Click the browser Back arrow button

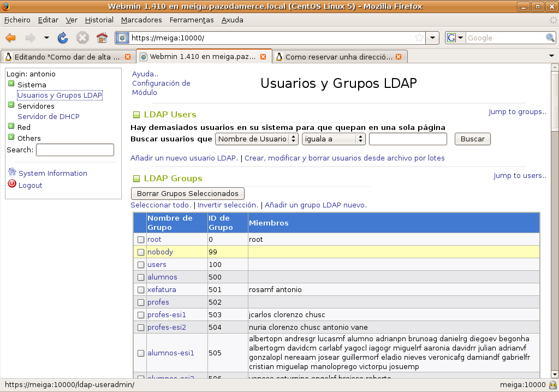[11, 38]
